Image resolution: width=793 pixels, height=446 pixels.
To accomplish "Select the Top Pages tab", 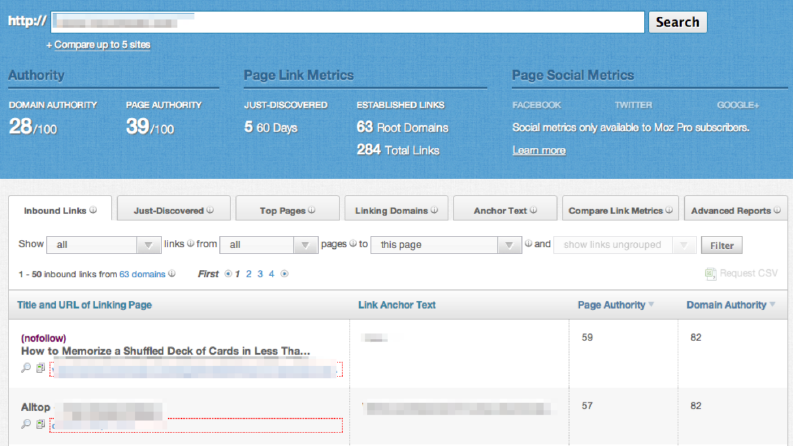I will (x=287, y=208).
